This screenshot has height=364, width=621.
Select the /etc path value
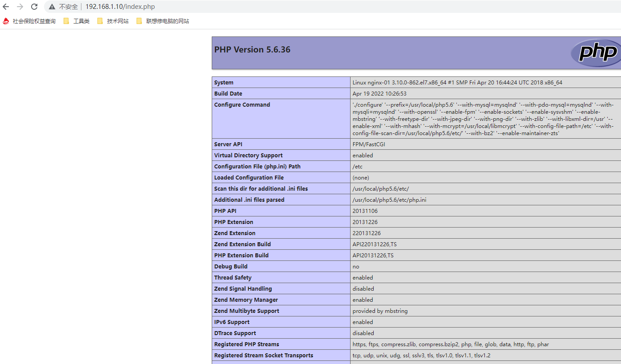pyautogui.click(x=358, y=167)
